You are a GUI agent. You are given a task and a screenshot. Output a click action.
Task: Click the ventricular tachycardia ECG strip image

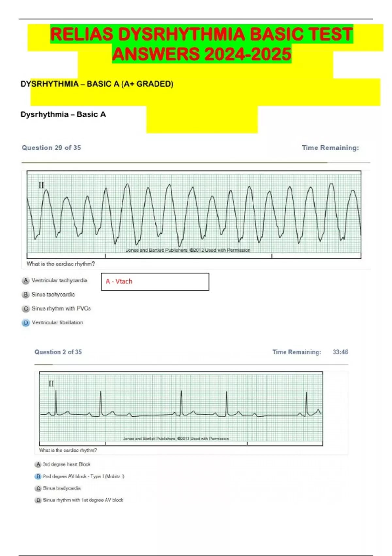click(194, 214)
